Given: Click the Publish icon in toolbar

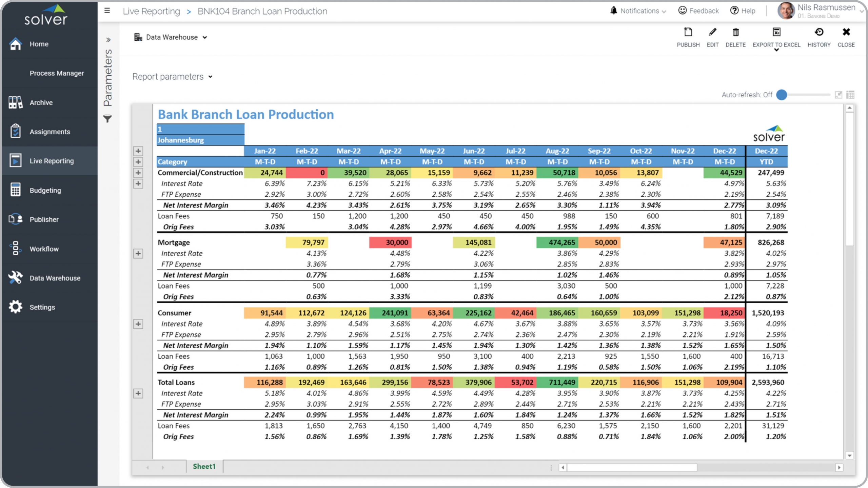Looking at the screenshot, I should coord(688,33).
